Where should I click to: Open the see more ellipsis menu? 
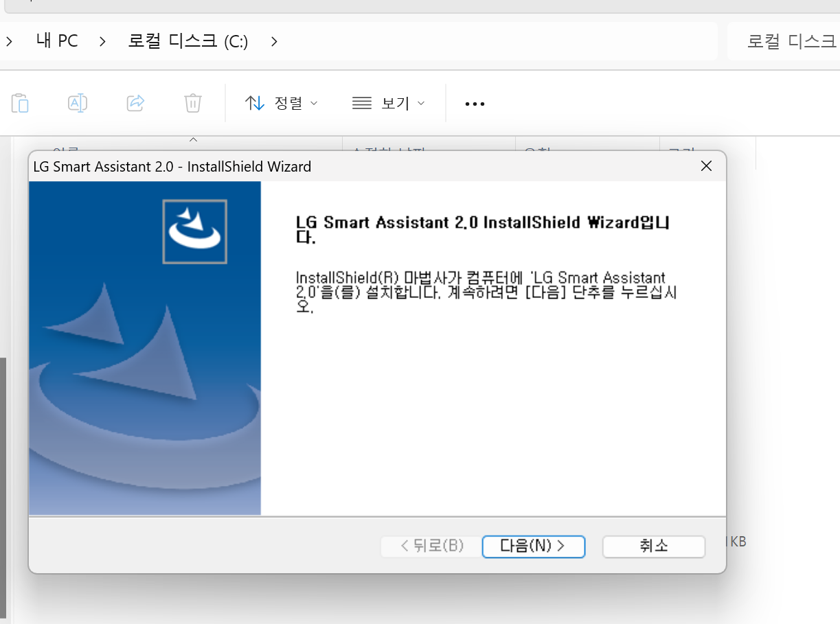point(475,104)
